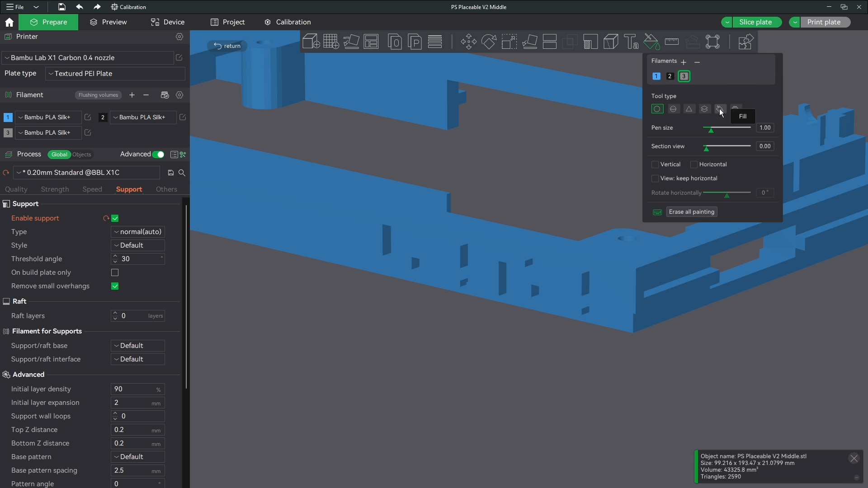Open the Preview tab
Screen dimensions: 868x488
point(108,22)
